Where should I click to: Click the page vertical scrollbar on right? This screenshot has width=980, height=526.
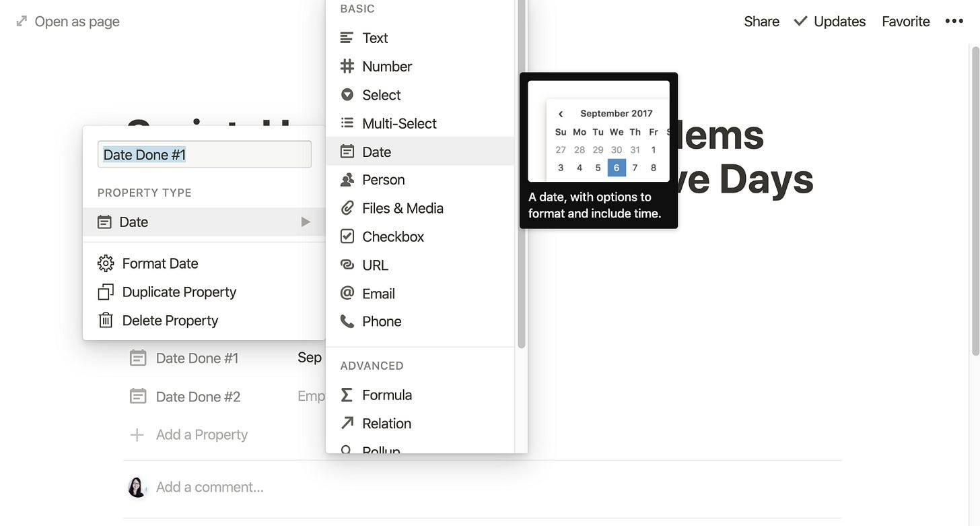[x=975, y=201]
